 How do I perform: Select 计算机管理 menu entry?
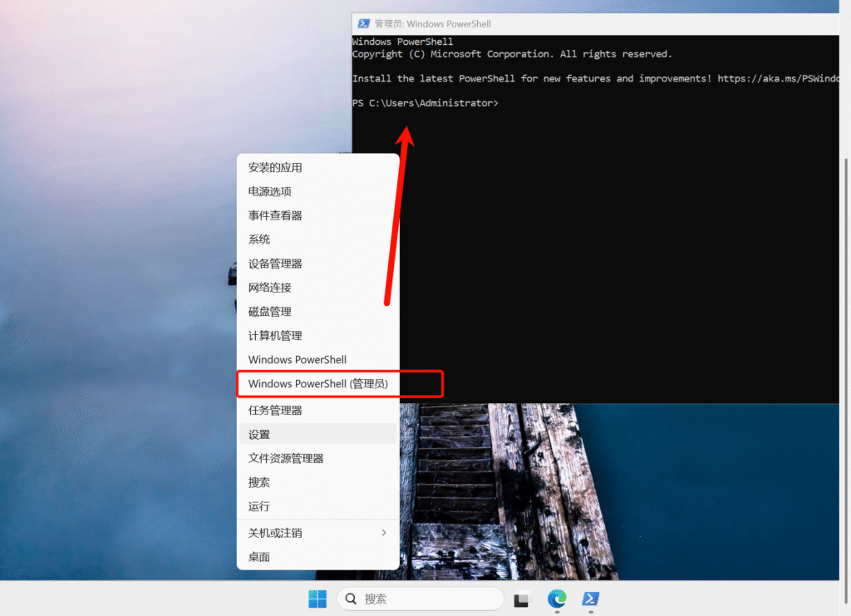pos(275,336)
